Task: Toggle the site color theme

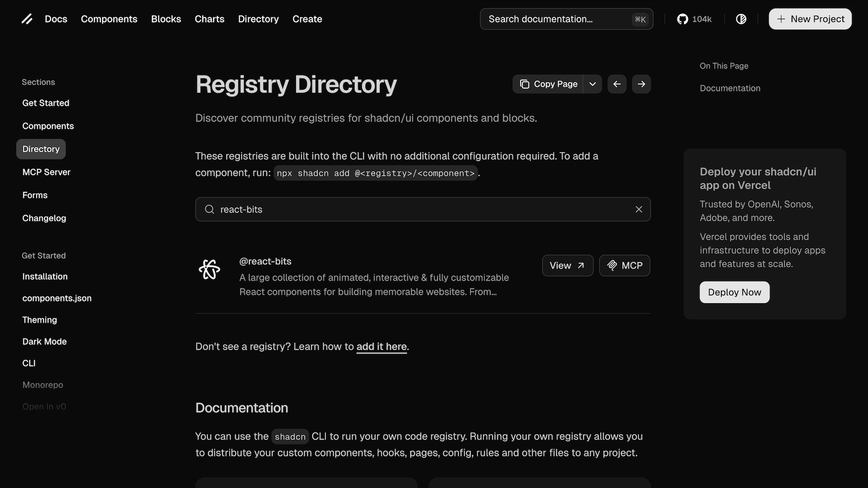Action: click(x=741, y=19)
